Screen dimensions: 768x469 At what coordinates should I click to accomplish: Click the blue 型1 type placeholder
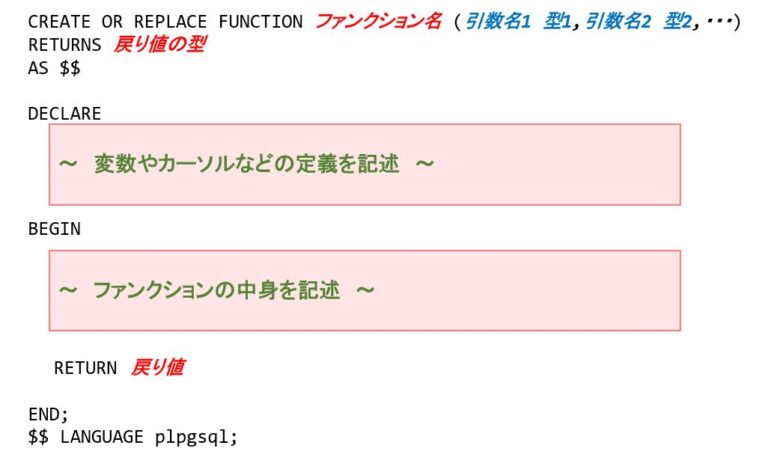click(x=558, y=21)
